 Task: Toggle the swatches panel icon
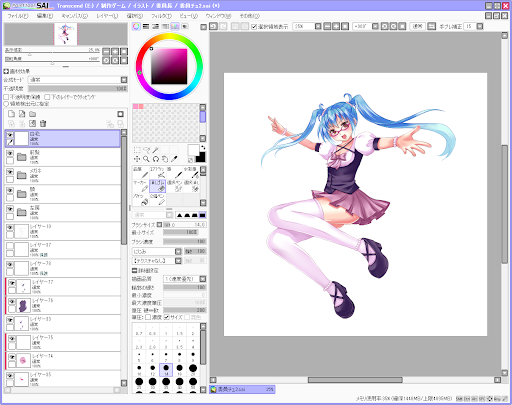[x=175, y=26]
